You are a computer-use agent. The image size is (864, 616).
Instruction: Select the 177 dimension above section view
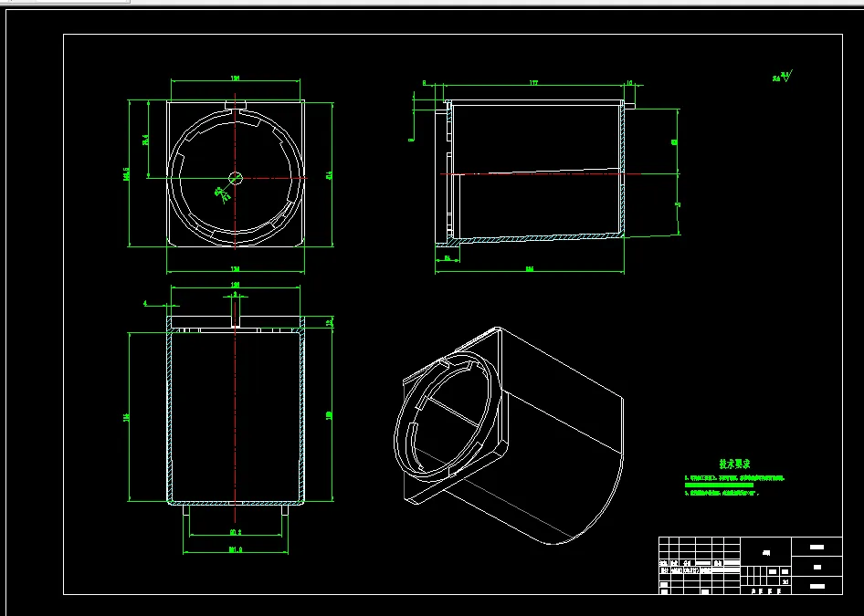tap(533, 83)
